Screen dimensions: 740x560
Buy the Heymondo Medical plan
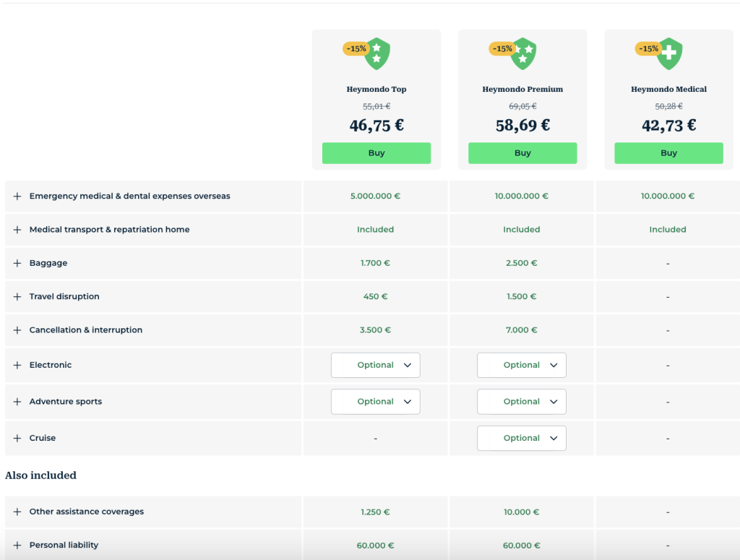(668, 153)
